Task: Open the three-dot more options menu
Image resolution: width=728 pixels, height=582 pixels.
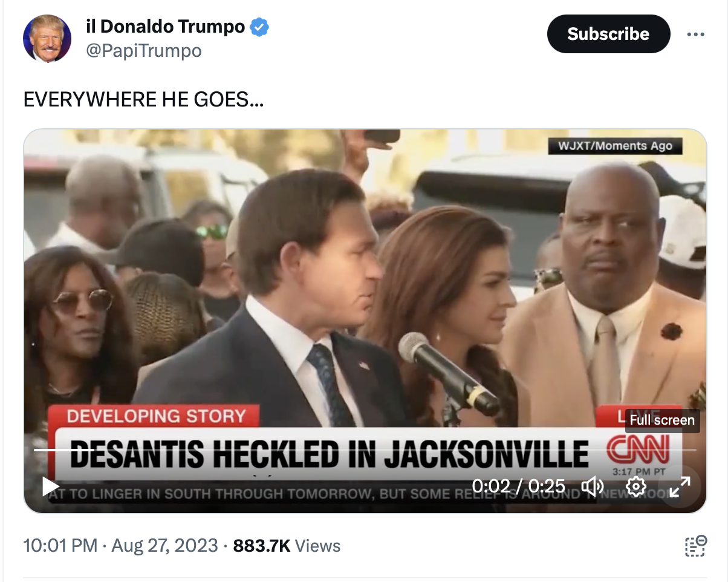Action: 696,34
